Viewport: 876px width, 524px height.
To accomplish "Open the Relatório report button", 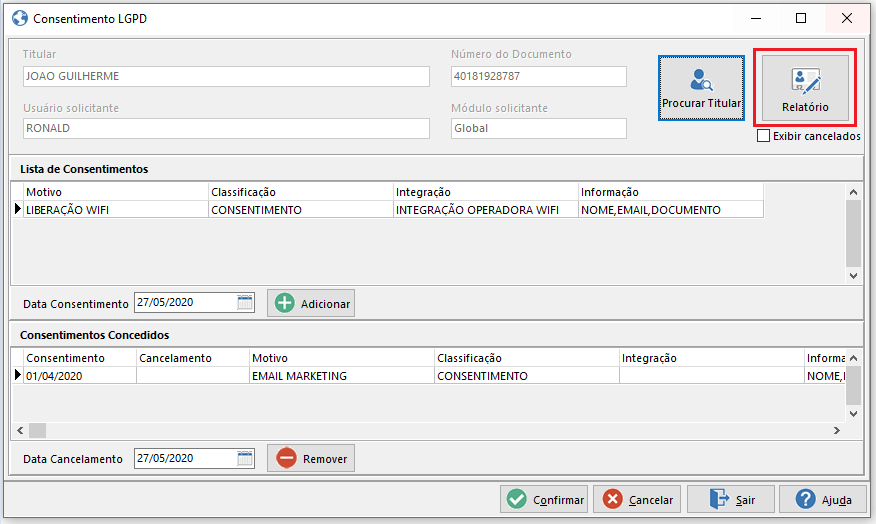I will (x=805, y=88).
